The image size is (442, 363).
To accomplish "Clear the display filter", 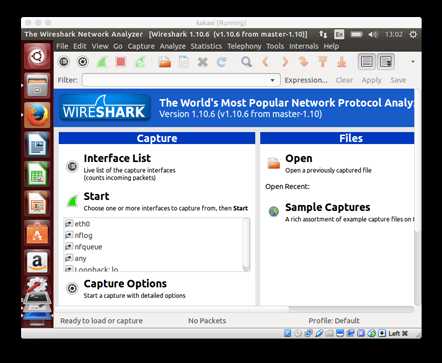I will click(x=344, y=80).
